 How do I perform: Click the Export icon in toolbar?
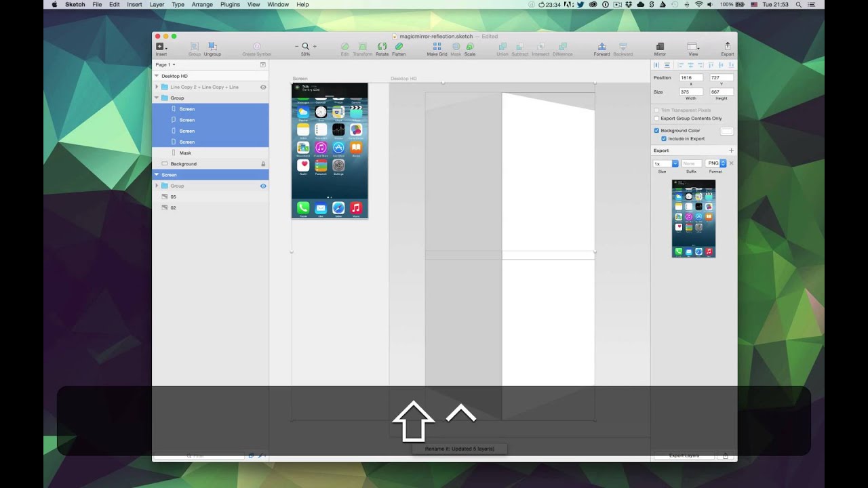pos(728,47)
